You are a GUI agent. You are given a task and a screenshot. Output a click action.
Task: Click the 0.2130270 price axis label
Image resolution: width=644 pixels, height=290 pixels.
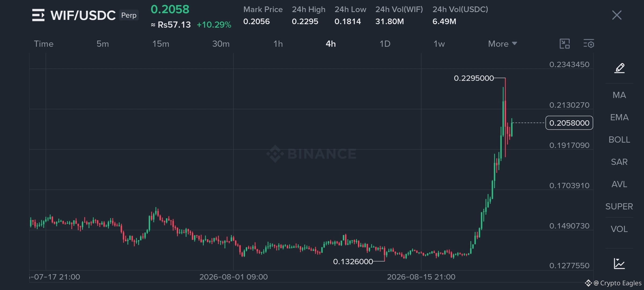point(569,105)
